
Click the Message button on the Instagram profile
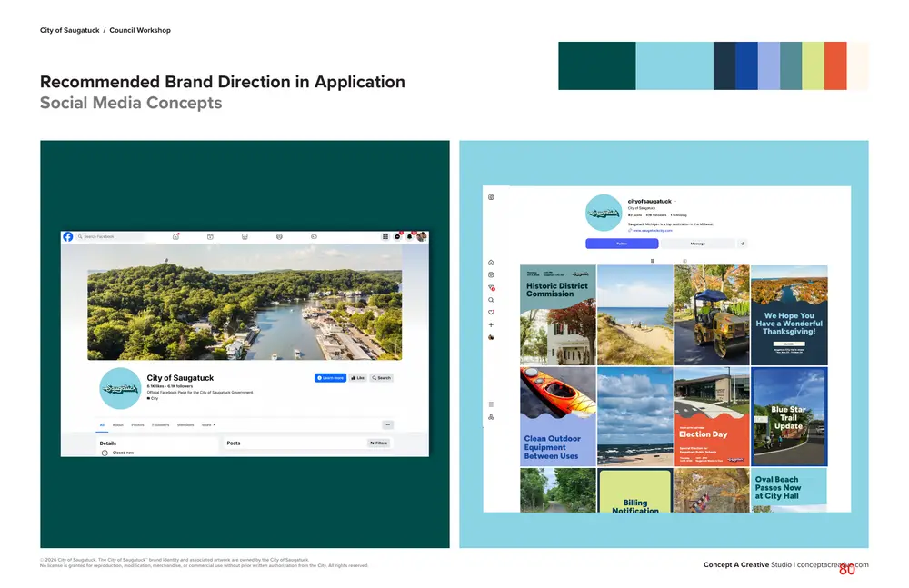point(698,244)
